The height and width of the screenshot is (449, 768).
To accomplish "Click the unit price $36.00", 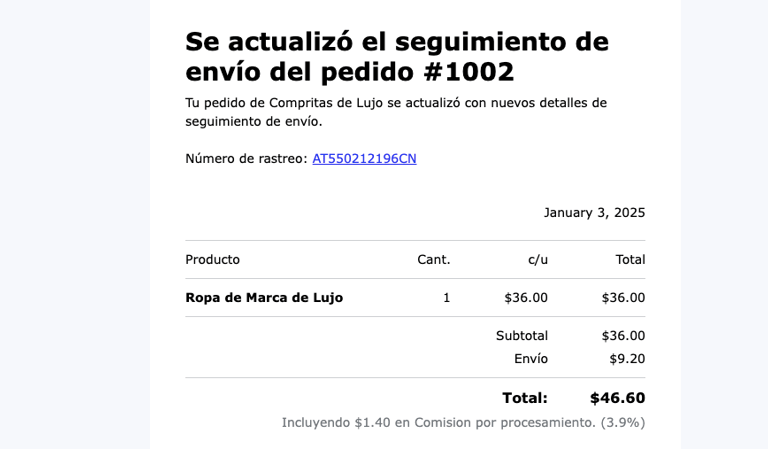I will pyautogui.click(x=526, y=298).
